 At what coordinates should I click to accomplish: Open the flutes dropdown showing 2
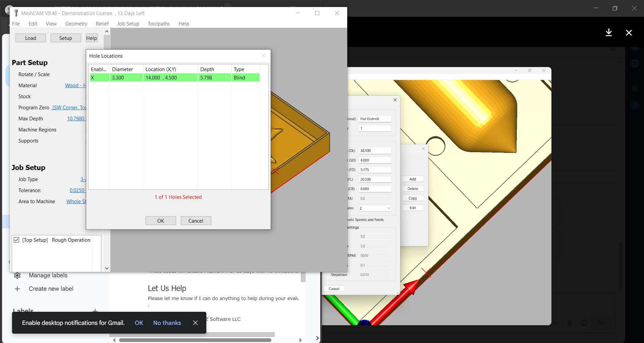coord(375,208)
